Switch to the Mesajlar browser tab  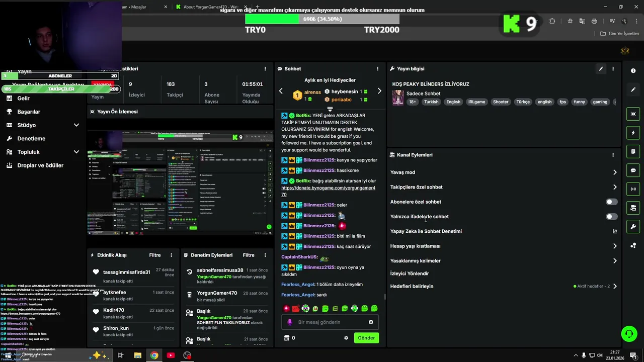click(x=145, y=7)
